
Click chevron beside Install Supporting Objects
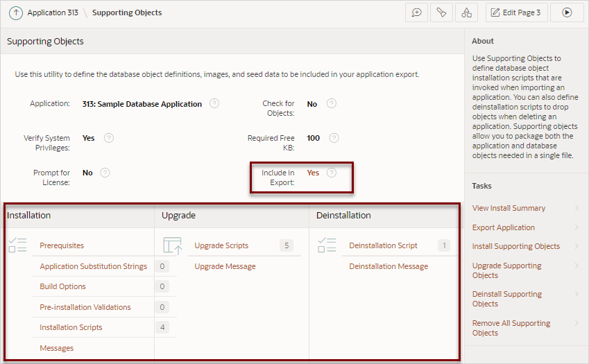click(x=577, y=246)
